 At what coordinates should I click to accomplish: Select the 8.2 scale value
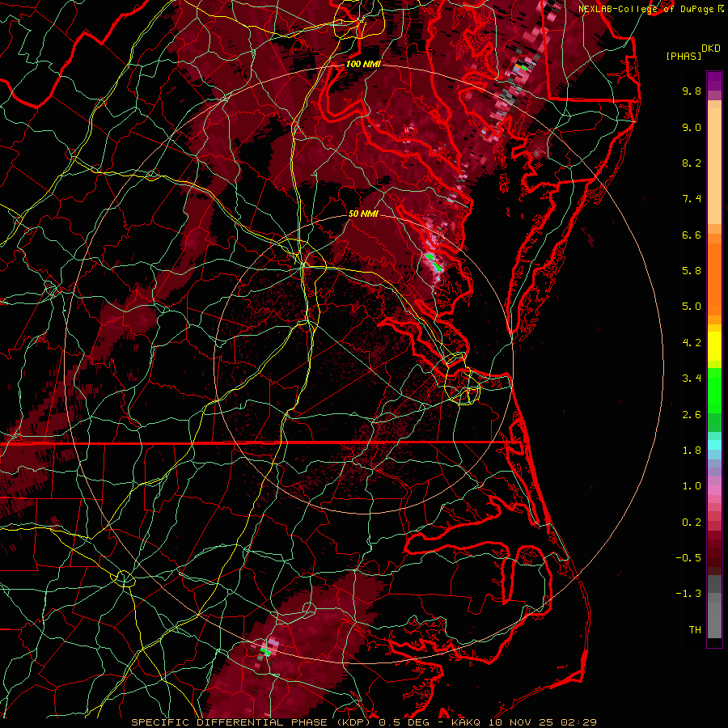692,163
